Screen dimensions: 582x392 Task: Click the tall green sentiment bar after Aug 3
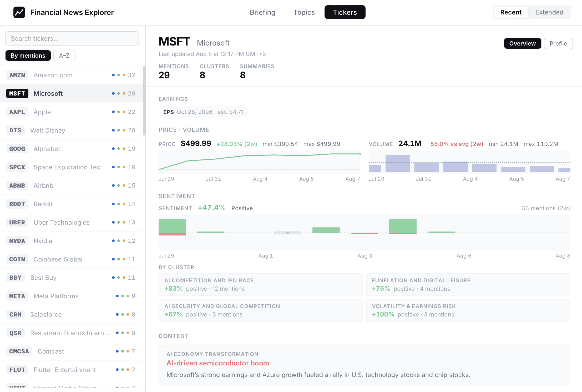pyautogui.click(x=403, y=226)
